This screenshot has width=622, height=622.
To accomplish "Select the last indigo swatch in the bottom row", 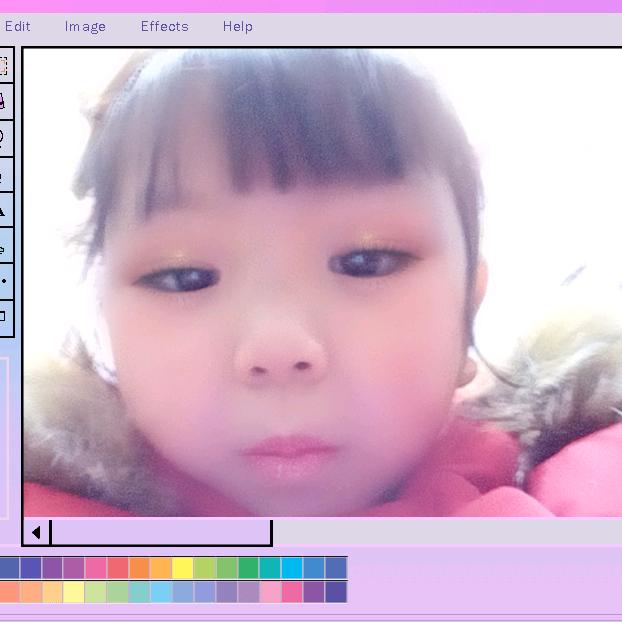I will tap(336, 592).
